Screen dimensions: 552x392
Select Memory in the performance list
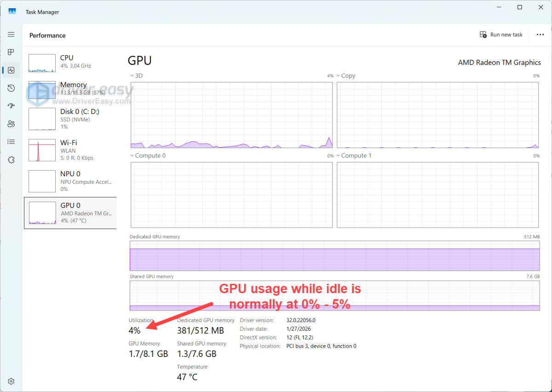[70, 90]
